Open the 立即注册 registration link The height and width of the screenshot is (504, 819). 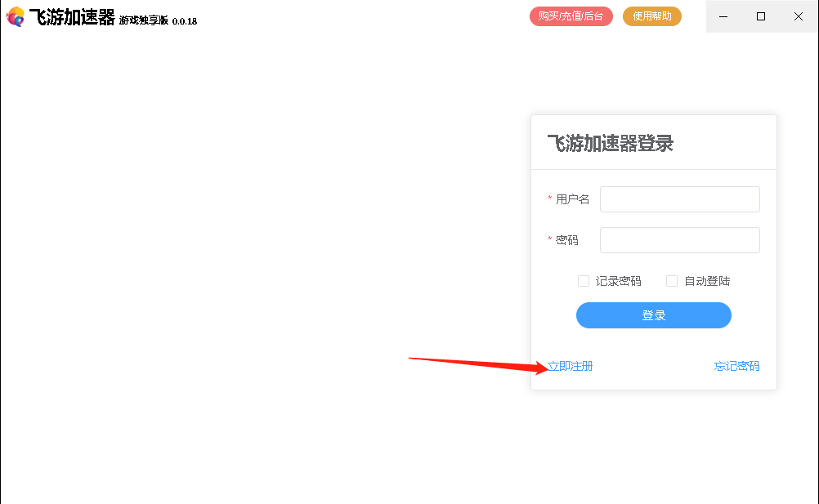coord(570,366)
